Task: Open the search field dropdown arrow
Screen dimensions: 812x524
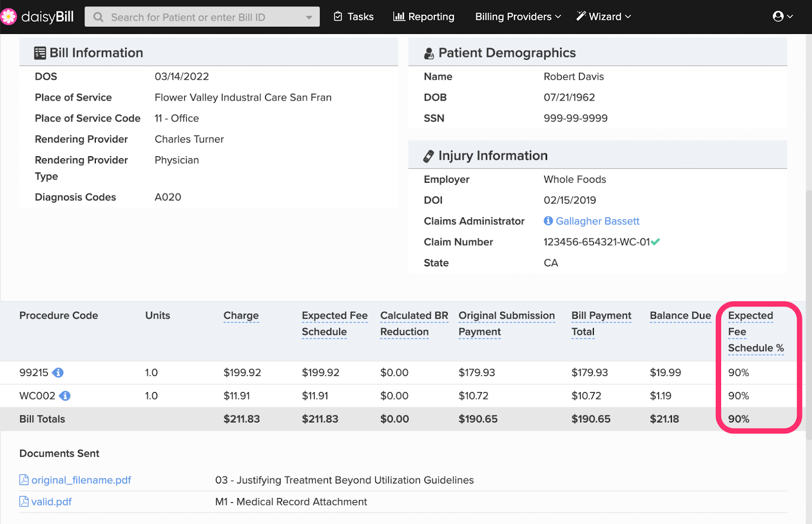Action: (x=309, y=17)
